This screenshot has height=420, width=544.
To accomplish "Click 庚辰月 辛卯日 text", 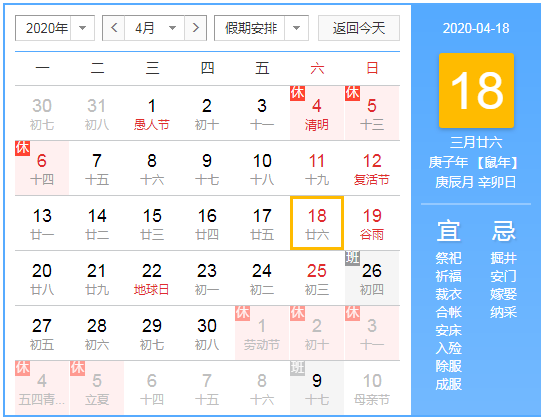I will (x=476, y=182).
